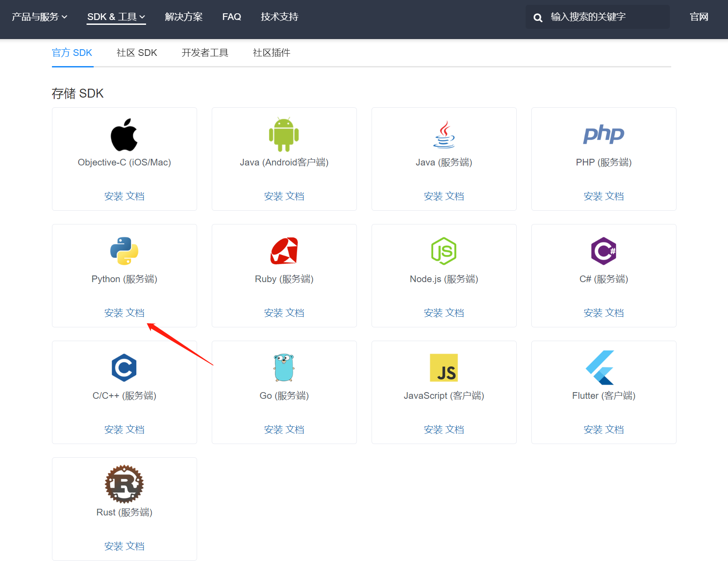The height and width of the screenshot is (570, 728).
Task: Open the 技术支持 menu item
Action: tap(280, 17)
